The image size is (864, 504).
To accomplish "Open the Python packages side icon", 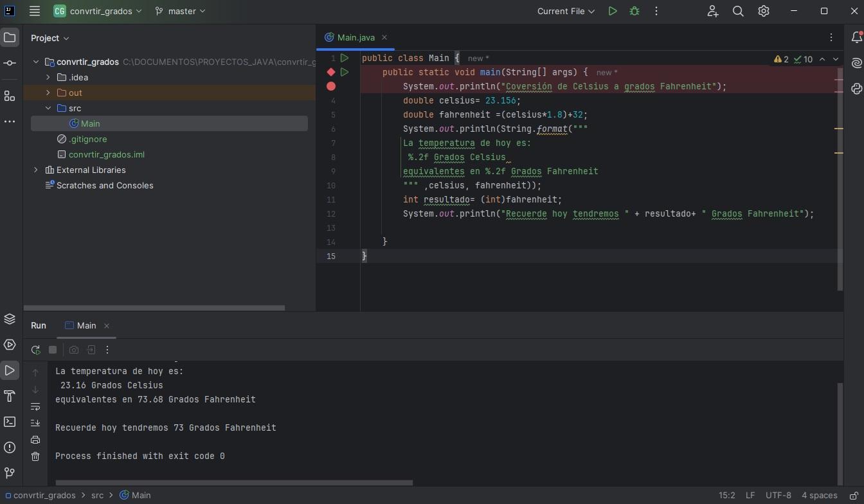I will [x=856, y=89].
